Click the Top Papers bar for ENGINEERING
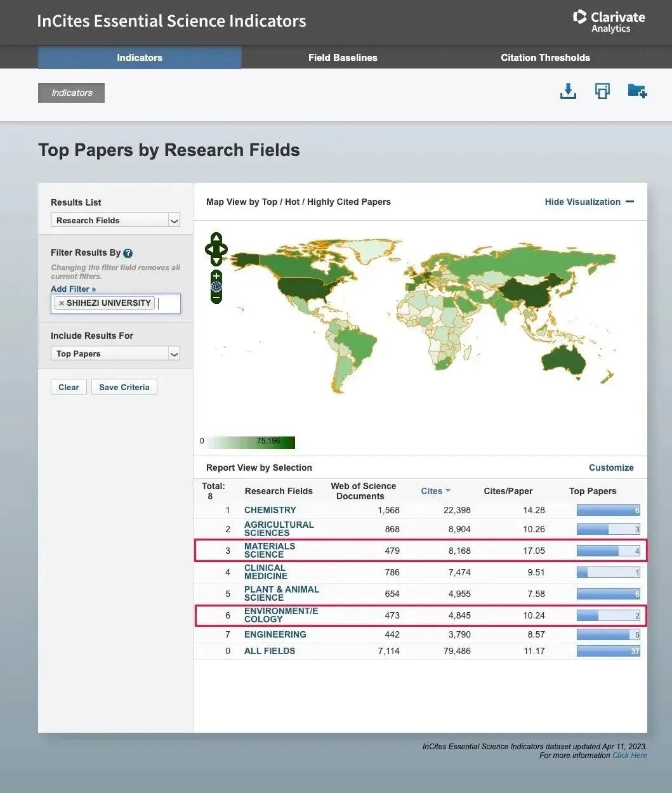Screen dimensions: 672x793 [608, 634]
